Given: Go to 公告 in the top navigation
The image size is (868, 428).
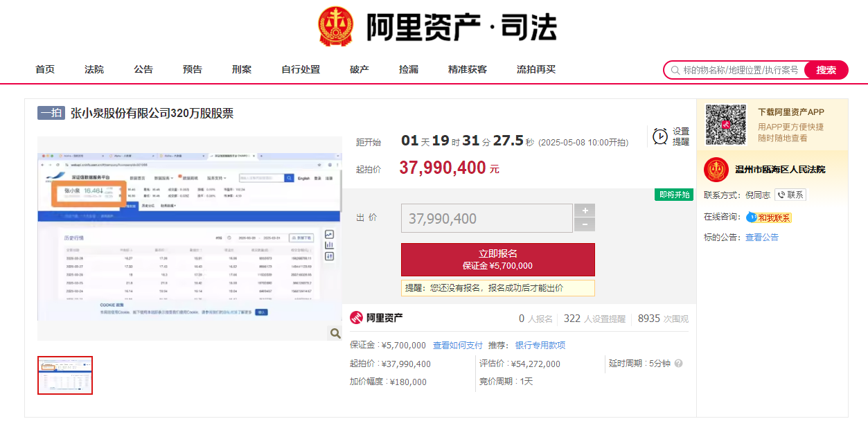Looking at the screenshot, I should click(143, 69).
